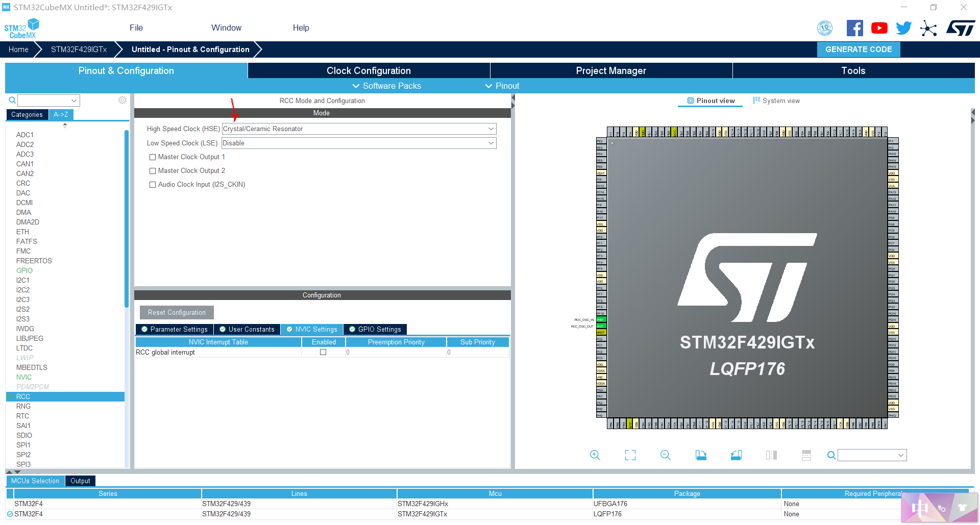980x525 pixels.
Task: Select LTDC in peripheral list
Action: [x=24, y=348]
